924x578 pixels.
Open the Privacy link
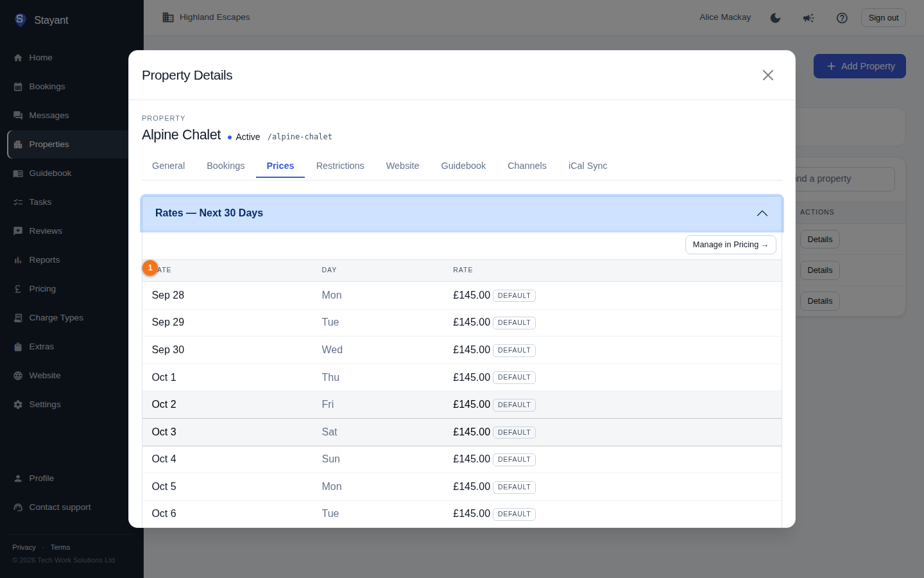click(24, 547)
